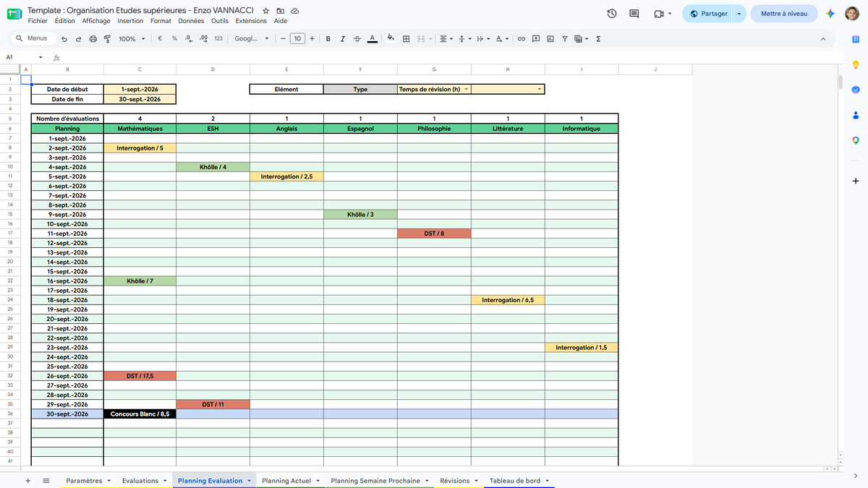
Task: Increase decimal places
Action: tap(203, 39)
